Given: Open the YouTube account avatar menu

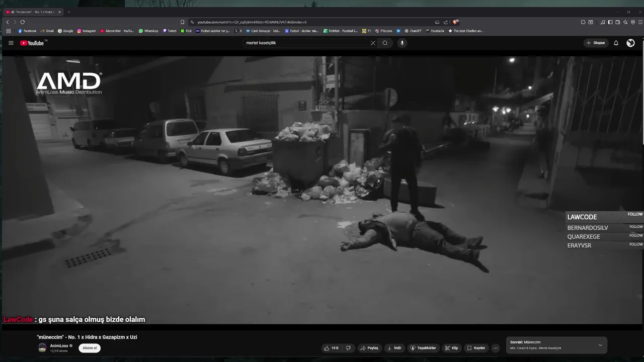Looking at the screenshot, I should click(630, 43).
